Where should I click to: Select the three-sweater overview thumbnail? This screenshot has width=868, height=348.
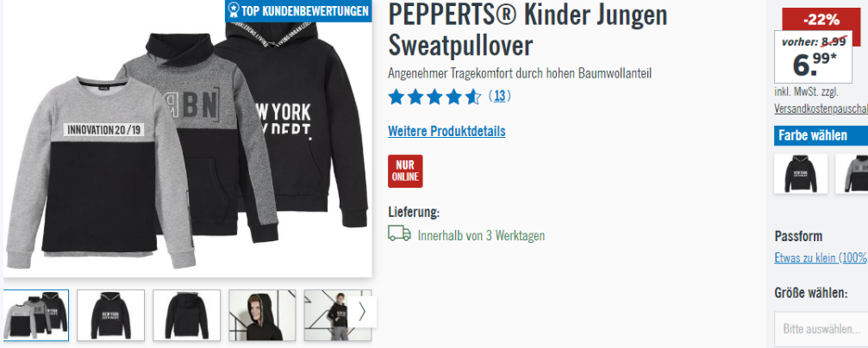coord(36,314)
